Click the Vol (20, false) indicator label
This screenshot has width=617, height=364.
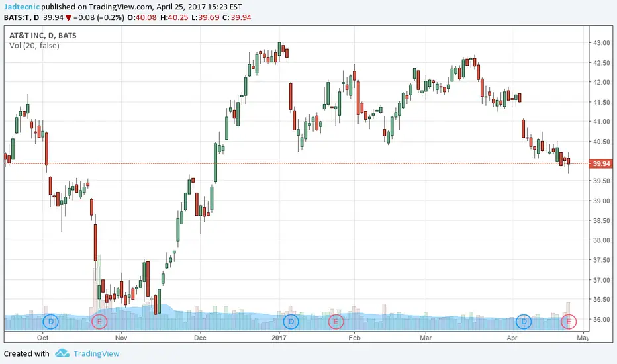[x=34, y=46]
